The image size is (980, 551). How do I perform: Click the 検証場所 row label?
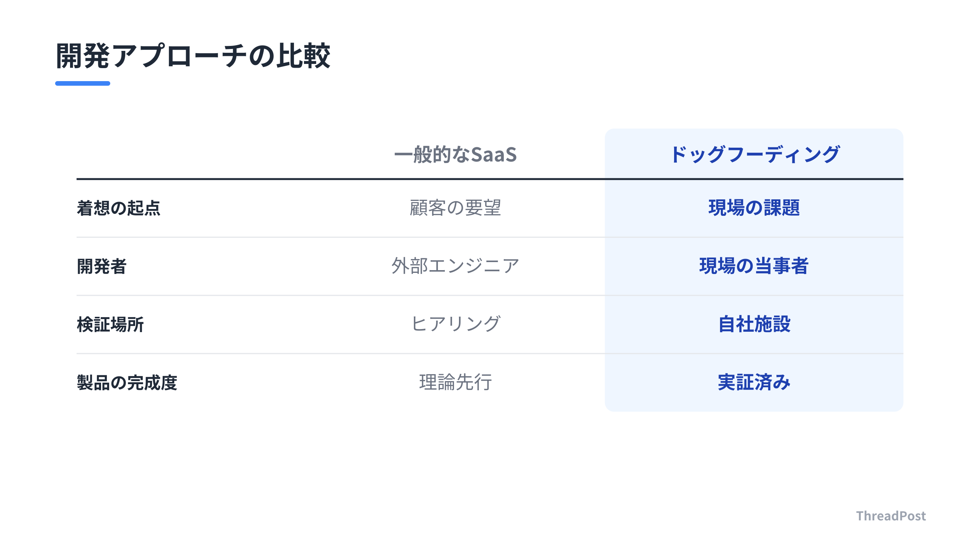tap(110, 324)
